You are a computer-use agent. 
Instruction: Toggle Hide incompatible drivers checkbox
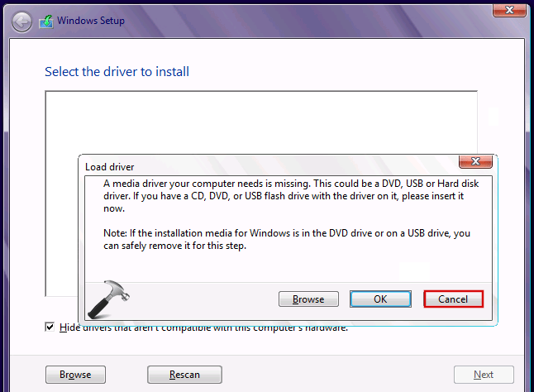[50, 327]
